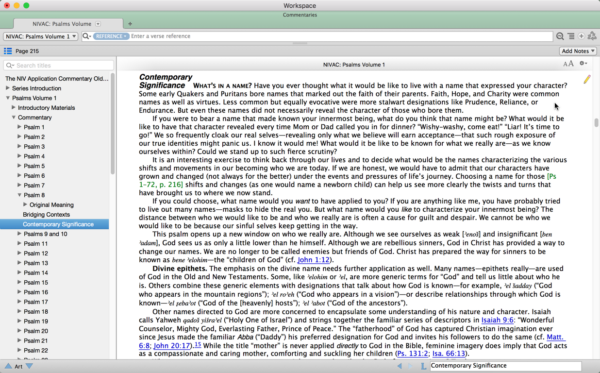
Task: Expand the Psalm 18 entry
Action: [19, 311]
